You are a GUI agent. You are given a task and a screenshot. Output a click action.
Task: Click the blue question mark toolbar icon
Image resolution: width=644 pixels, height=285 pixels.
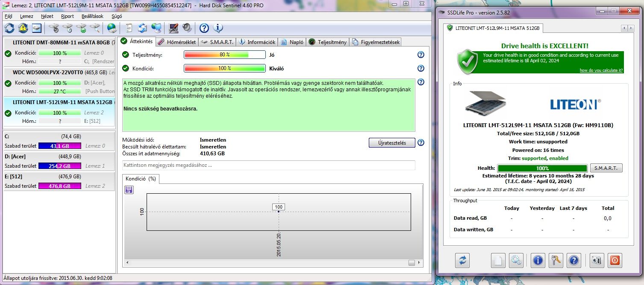tap(204, 28)
